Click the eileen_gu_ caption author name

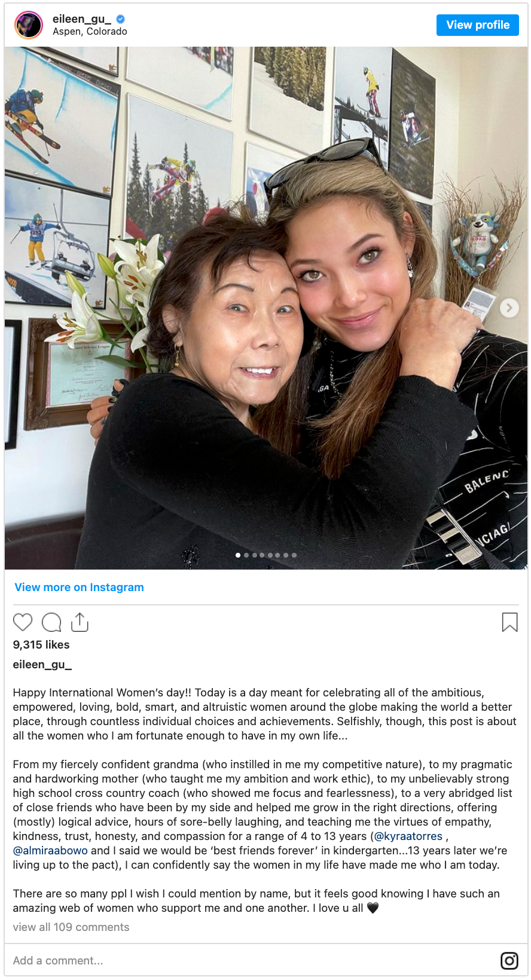pos(42,664)
